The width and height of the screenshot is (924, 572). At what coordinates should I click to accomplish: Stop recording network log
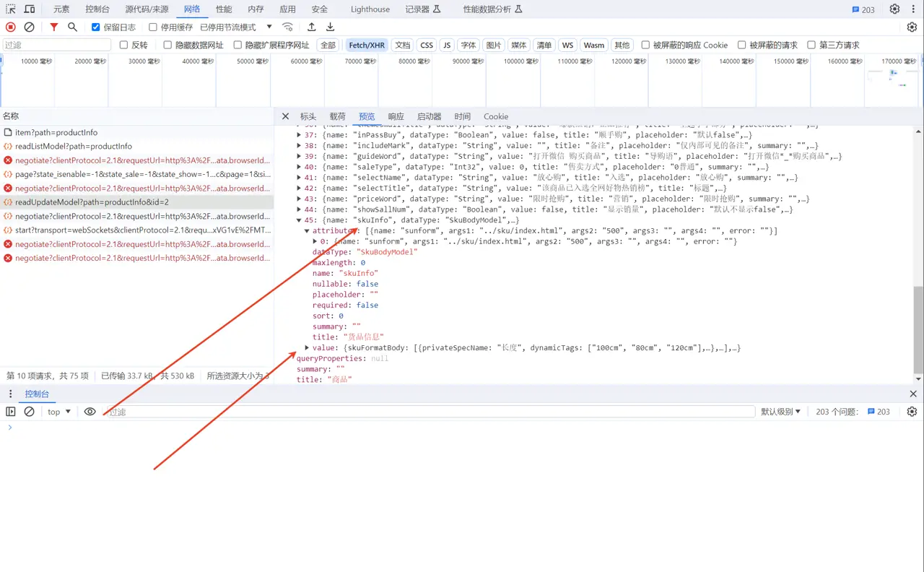(11, 27)
